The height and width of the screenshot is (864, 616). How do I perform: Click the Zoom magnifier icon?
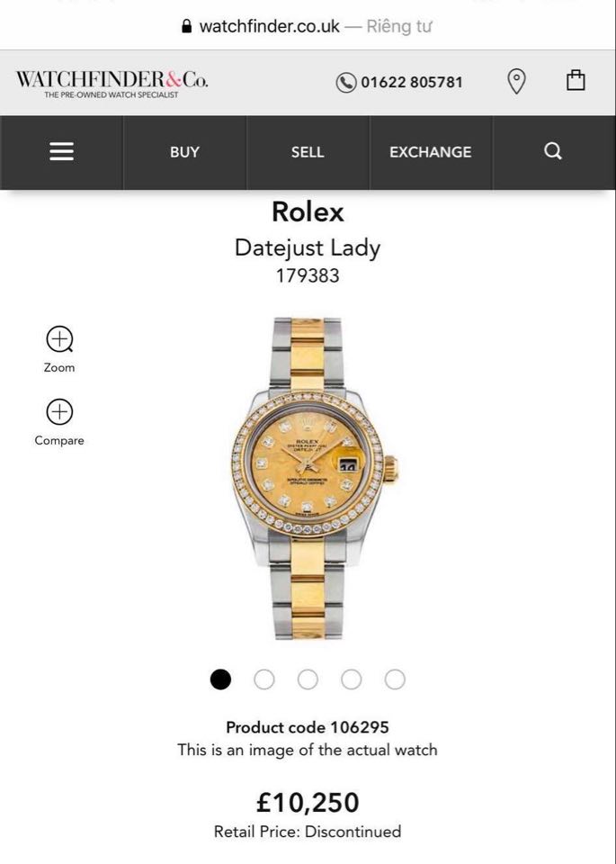click(59, 339)
